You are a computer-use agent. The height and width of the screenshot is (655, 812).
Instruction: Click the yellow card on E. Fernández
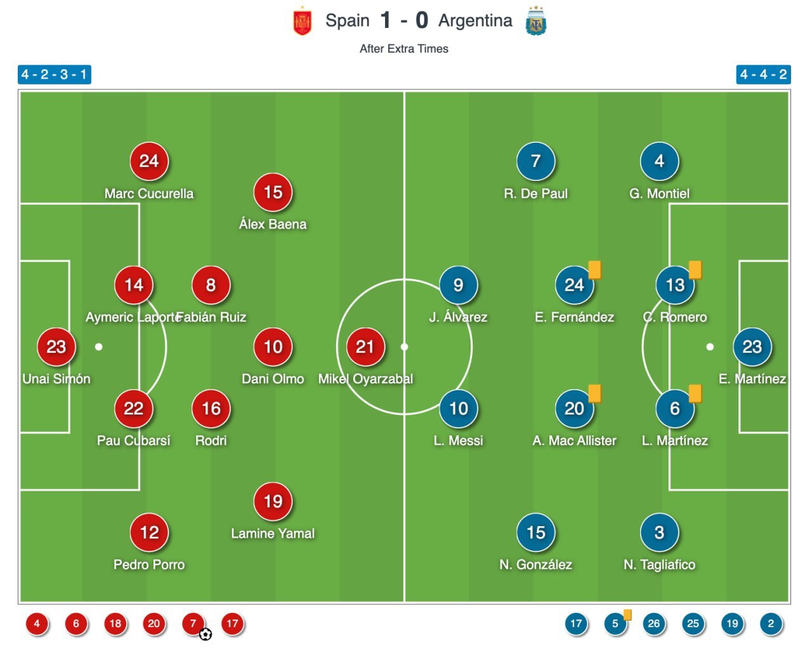point(594,270)
